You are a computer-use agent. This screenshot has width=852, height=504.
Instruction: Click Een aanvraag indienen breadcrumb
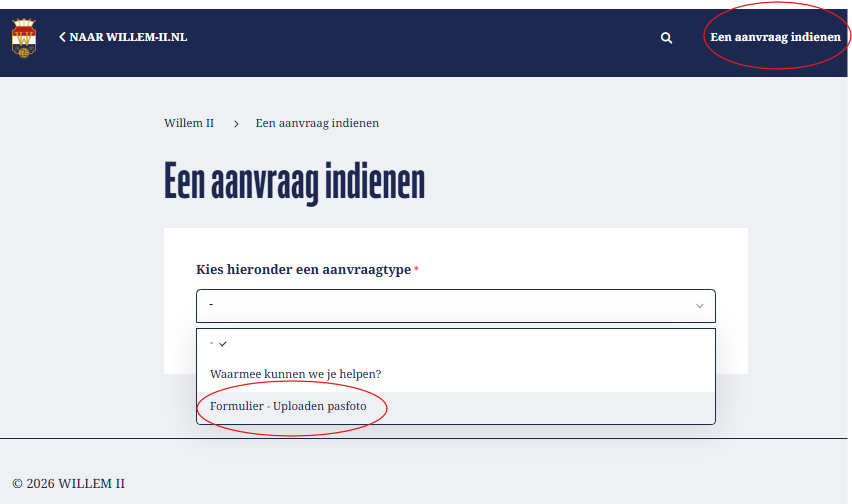coord(317,123)
